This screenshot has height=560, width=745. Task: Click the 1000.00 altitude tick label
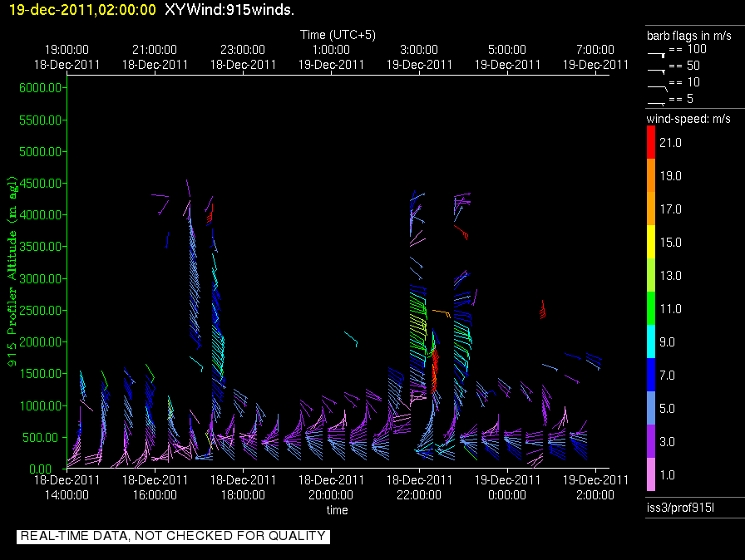click(x=41, y=405)
